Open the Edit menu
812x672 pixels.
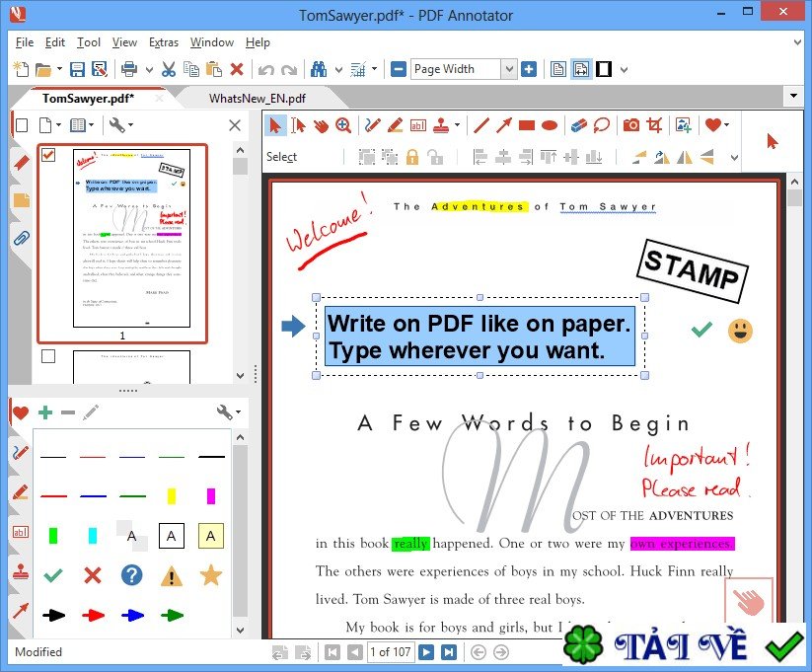pos(55,42)
